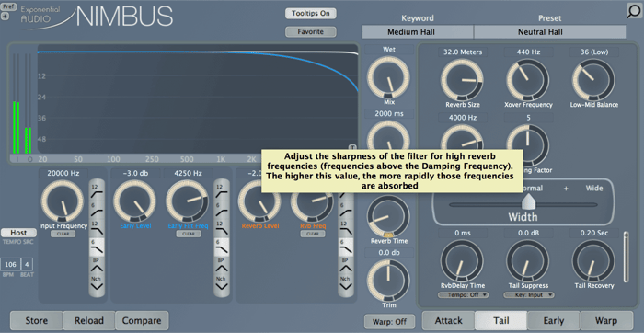Open the Pref preferences button
The image size is (644, 333).
(8, 7)
